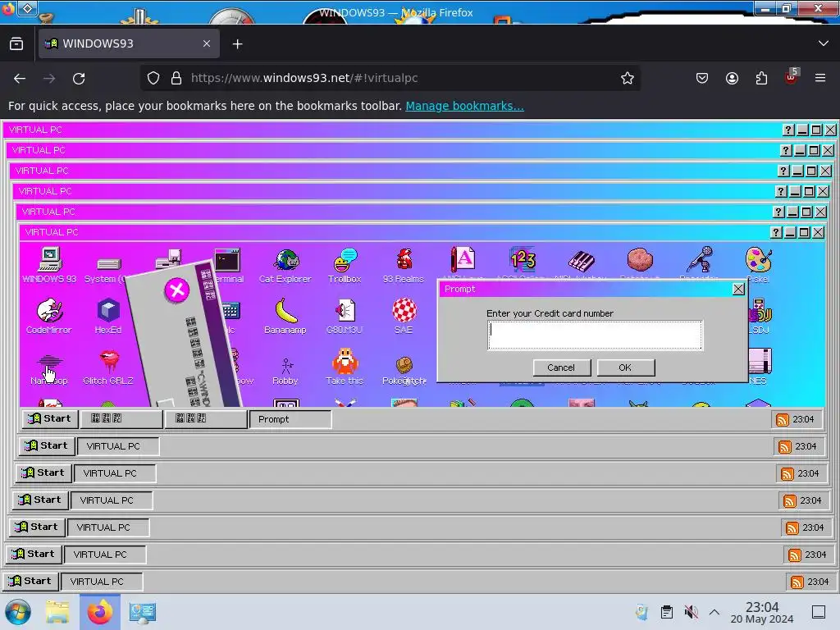View site security lock information
The height and width of the screenshot is (630, 840).
click(x=176, y=78)
